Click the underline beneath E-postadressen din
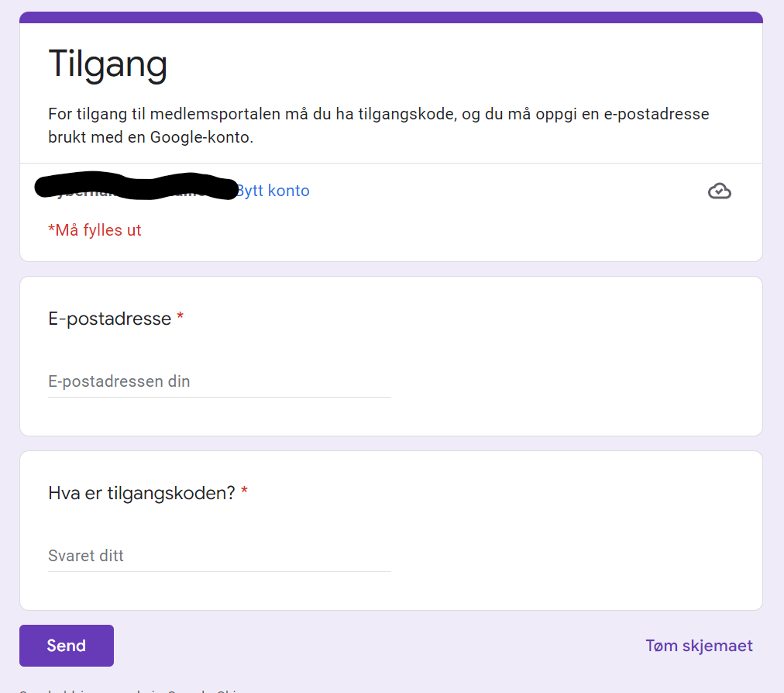 (x=219, y=397)
